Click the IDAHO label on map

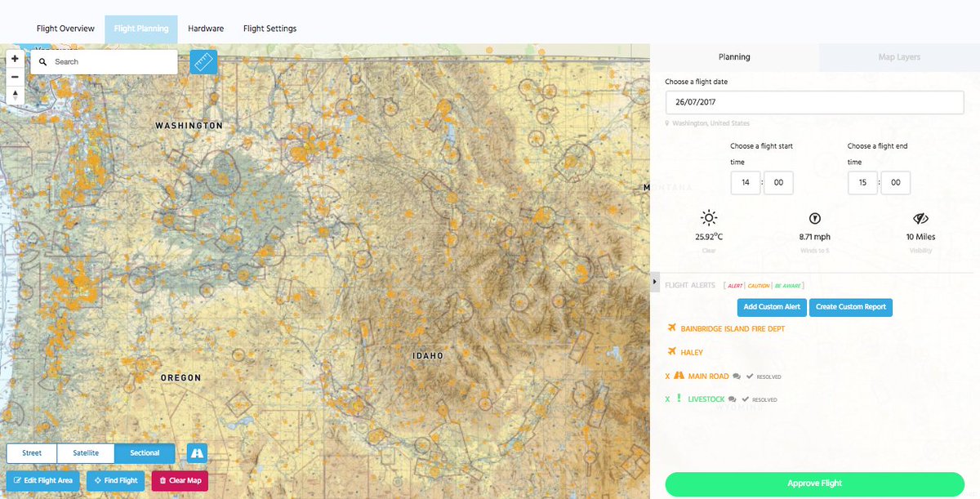coord(428,356)
